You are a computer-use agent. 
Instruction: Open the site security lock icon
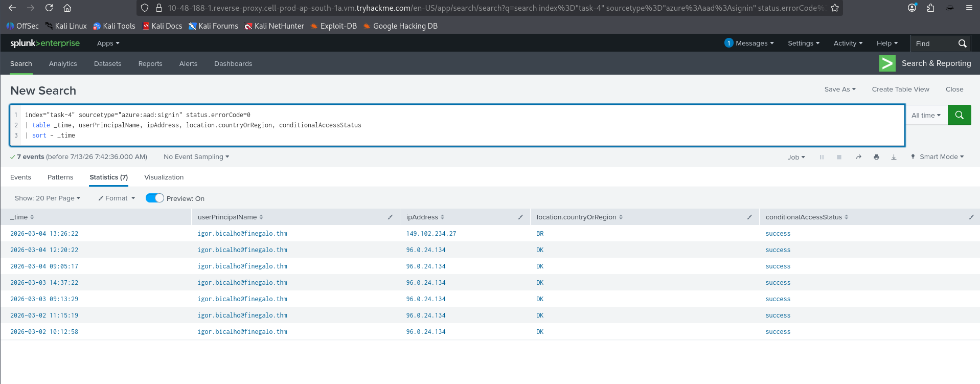click(159, 8)
